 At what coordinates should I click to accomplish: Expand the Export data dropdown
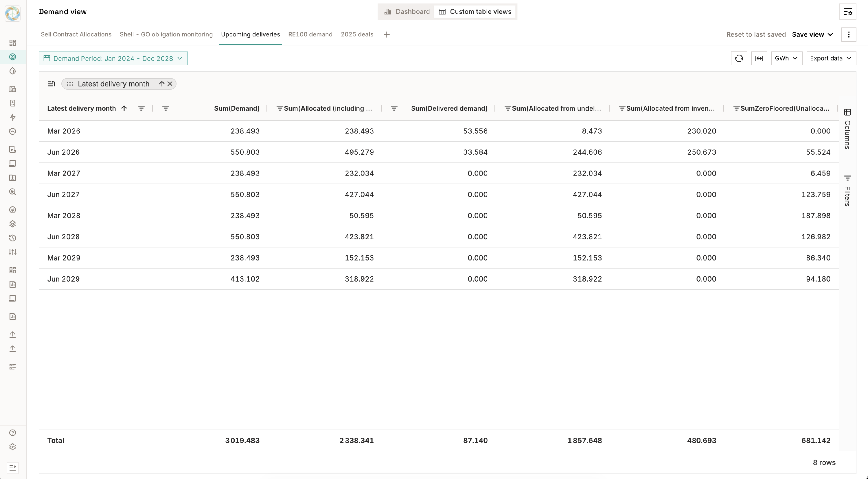pos(831,58)
